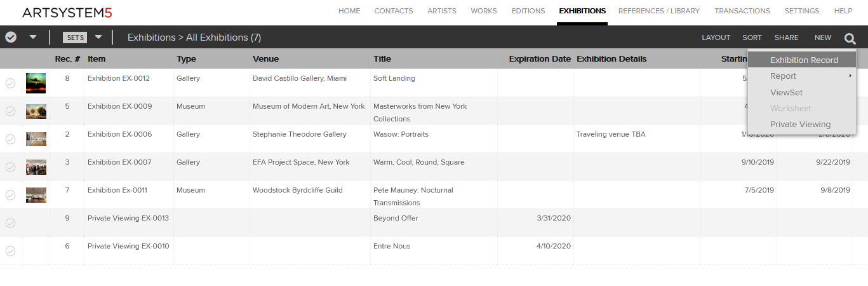The height and width of the screenshot is (286, 868).
Task: Click the select-all checkmark circle in toolbar
Action: 11,37
